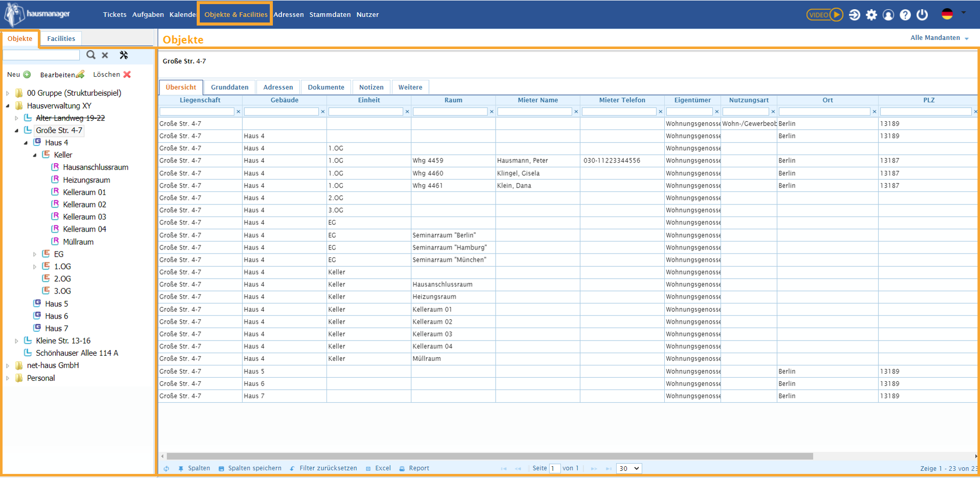Click the tree search input field
This screenshot has width=980, height=478.
pyautogui.click(x=41, y=55)
